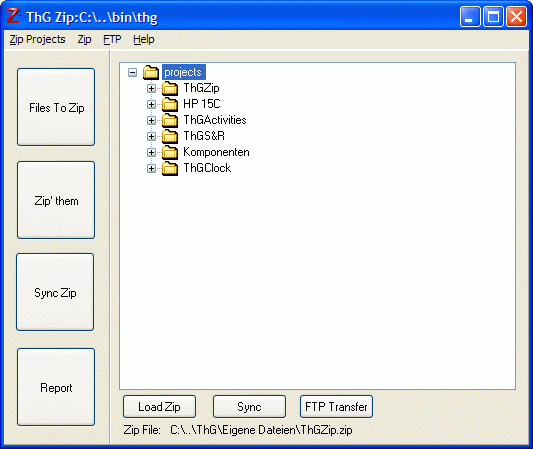Expand the ThGClock tree node
533x449 pixels.
point(151,168)
